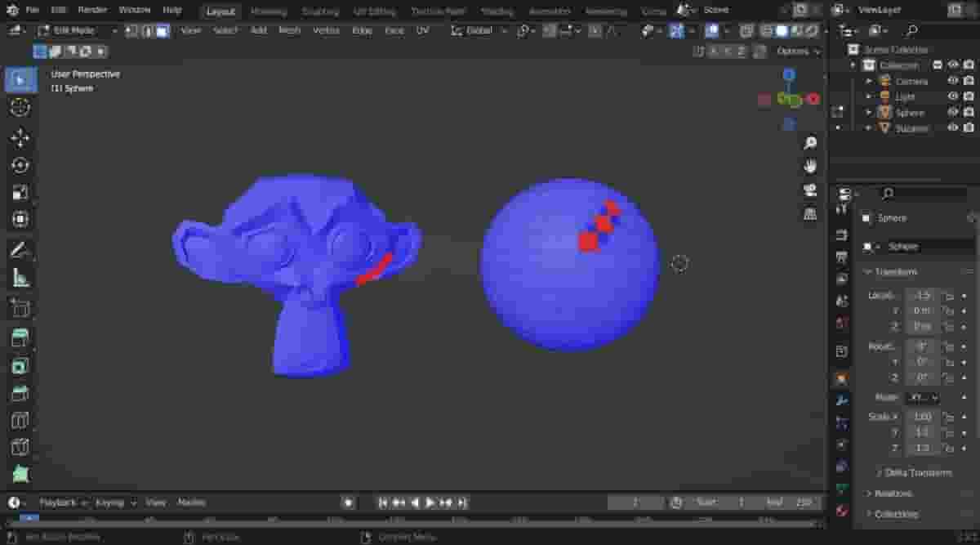Click the Location X value field
Screen dimensions: 980x545
[x=923, y=295]
